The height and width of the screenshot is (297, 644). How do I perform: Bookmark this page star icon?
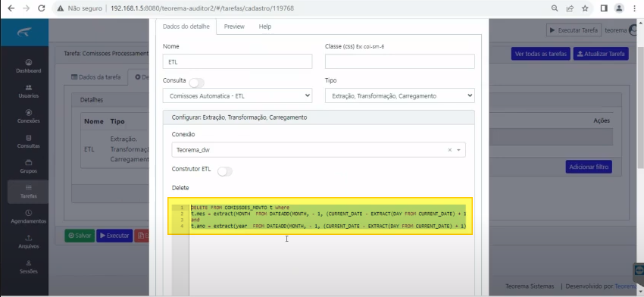point(585,8)
